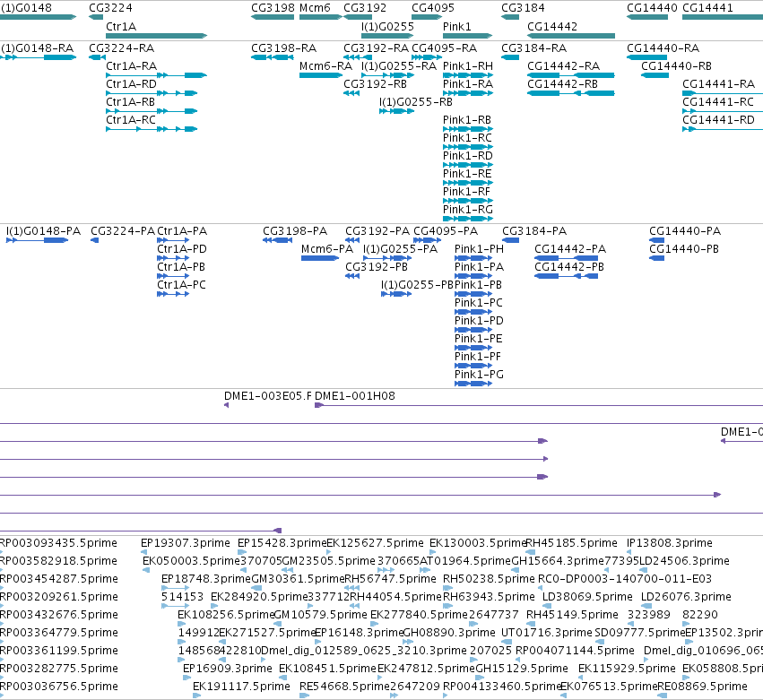
Task: Click the EP19307.3prime EST label
Action: pyautogui.click(x=186, y=543)
